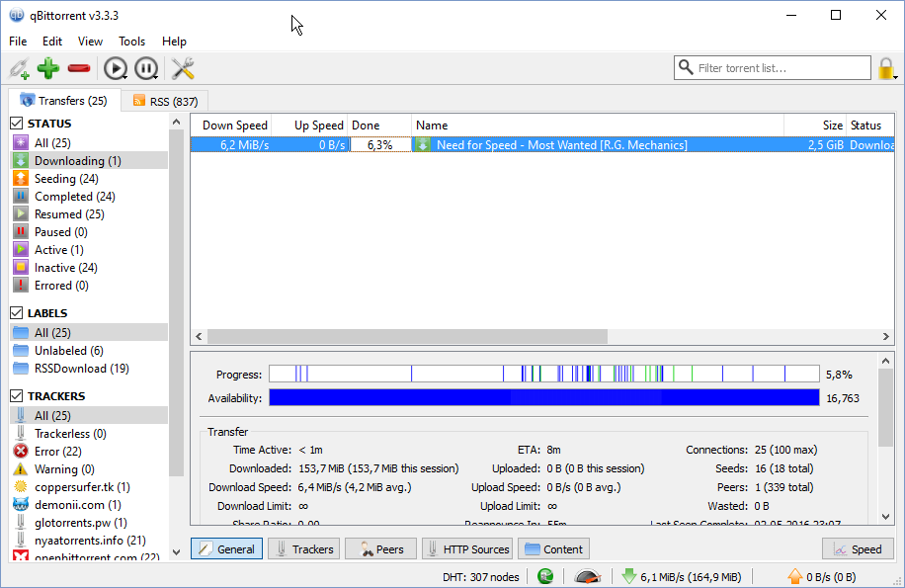Viewport: 905px width, 588px height.
Task: Select the Completed (24) filter
Action: 89,197
